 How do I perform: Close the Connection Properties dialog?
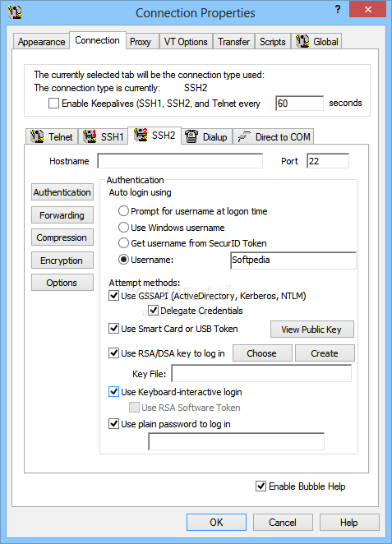(x=367, y=9)
